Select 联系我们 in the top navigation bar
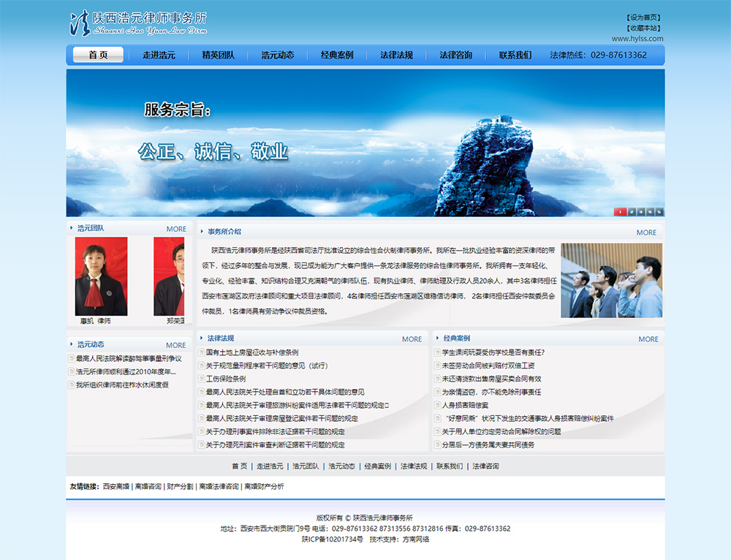The width and height of the screenshot is (731, 560). pyautogui.click(x=515, y=55)
